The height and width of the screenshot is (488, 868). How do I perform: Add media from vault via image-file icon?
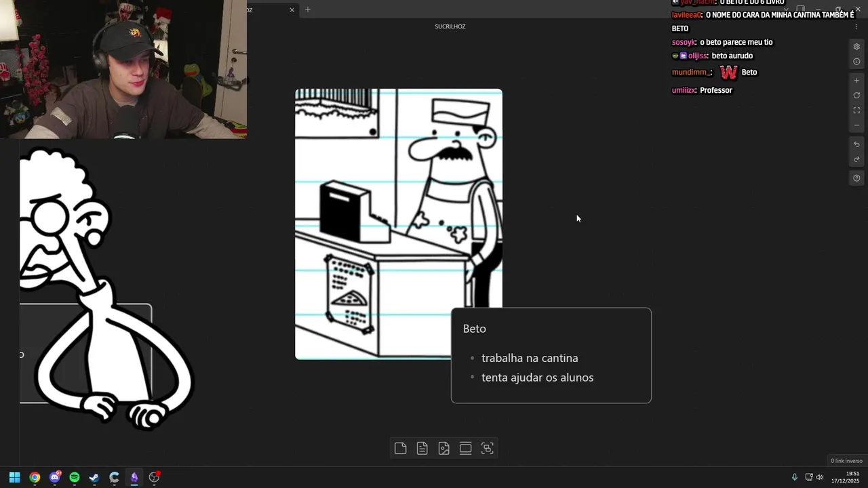click(443, 448)
